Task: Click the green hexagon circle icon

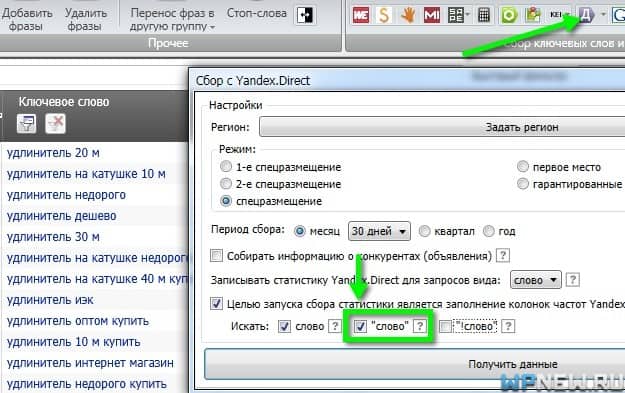Action: [x=509, y=15]
